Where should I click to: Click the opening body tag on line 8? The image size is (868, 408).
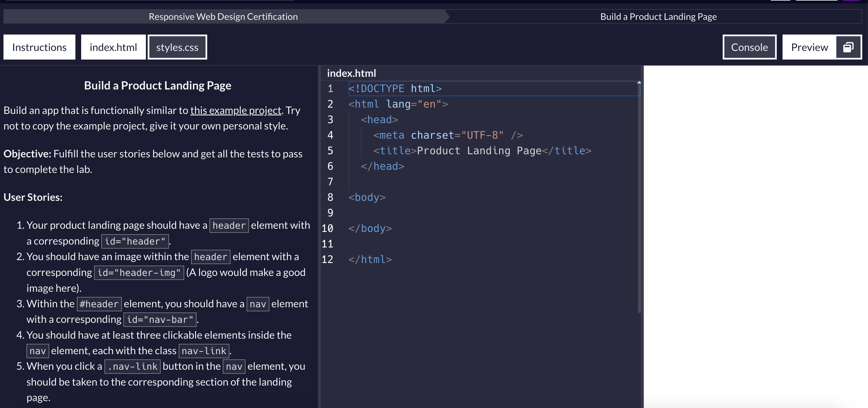(x=367, y=197)
